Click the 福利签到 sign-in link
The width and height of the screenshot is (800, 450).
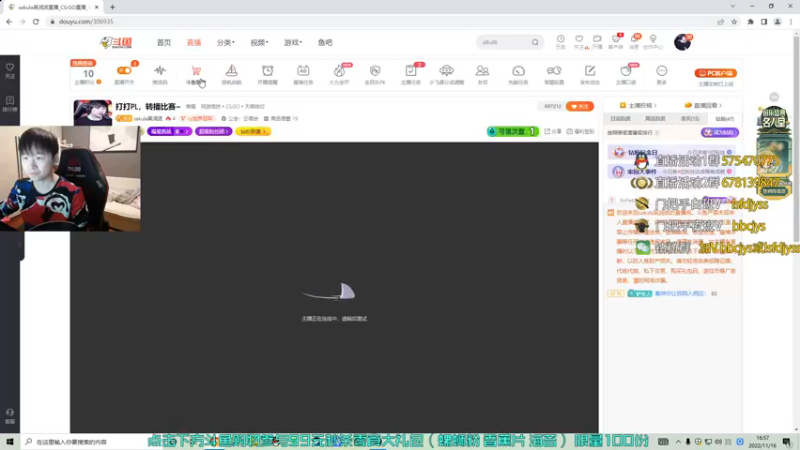[581, 131]
